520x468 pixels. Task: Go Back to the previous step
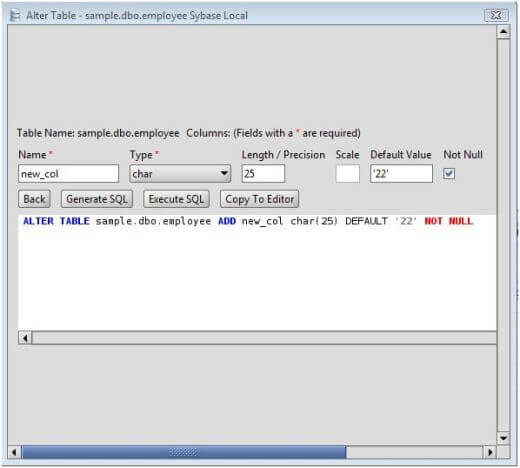(34, 199)
